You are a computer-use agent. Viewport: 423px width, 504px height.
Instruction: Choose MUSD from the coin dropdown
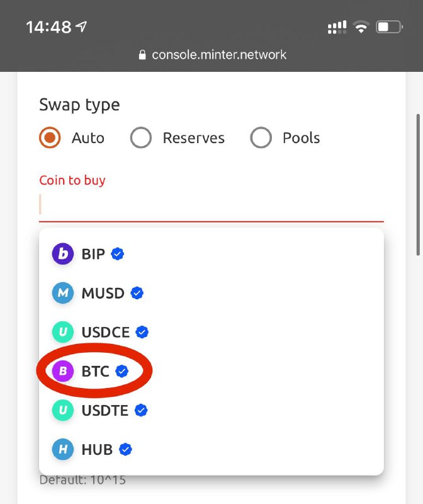tap(211, 293)
